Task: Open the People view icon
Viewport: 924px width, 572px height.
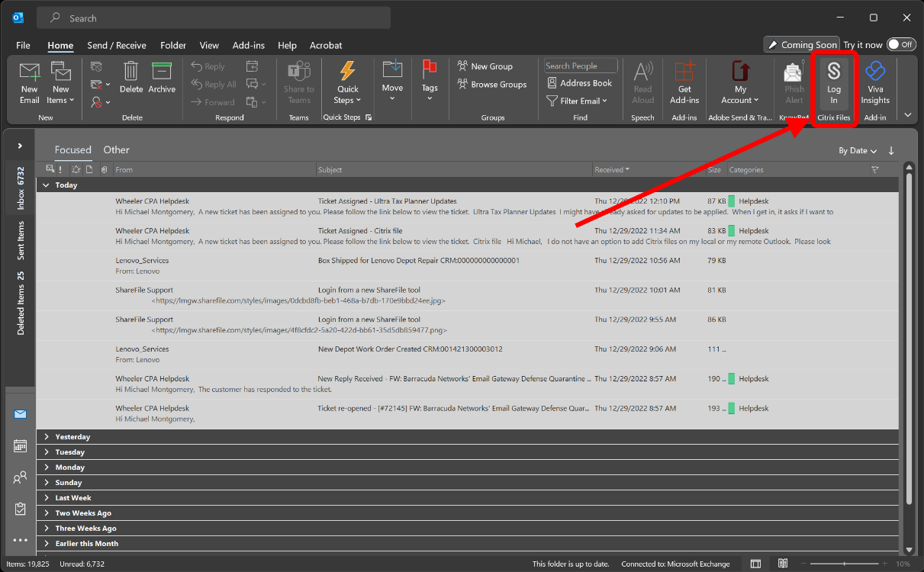Action: pos(20,477)
